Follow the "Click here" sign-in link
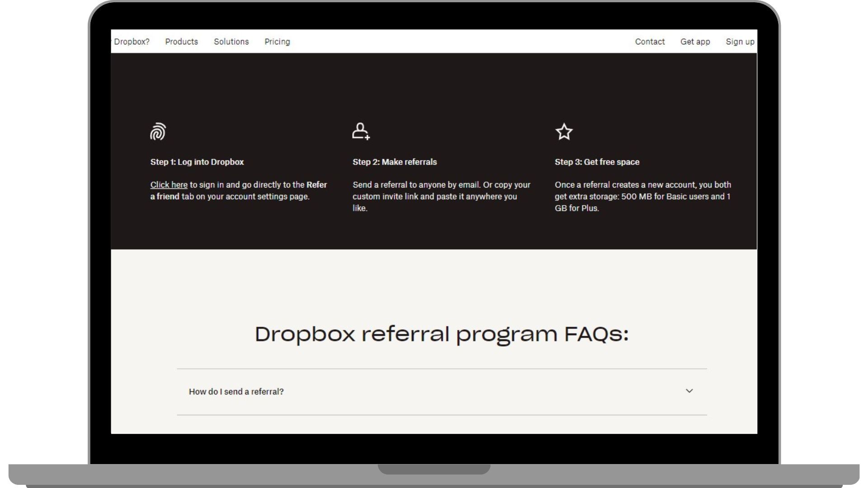 click(x=169, y=185)
